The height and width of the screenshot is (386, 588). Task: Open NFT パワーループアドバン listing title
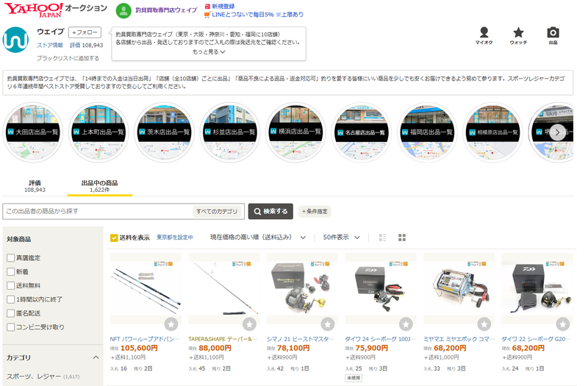[145, 339]
